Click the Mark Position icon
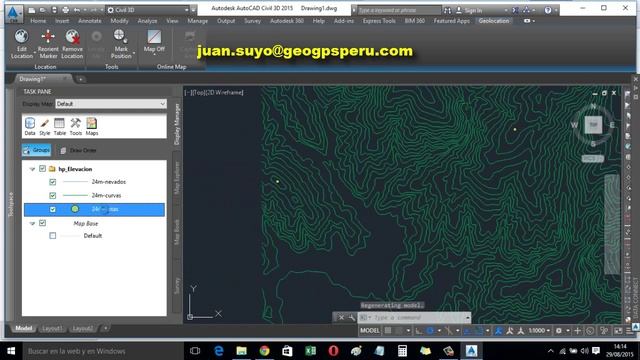This screenshot has height=360, width=640. coord(120,36)
